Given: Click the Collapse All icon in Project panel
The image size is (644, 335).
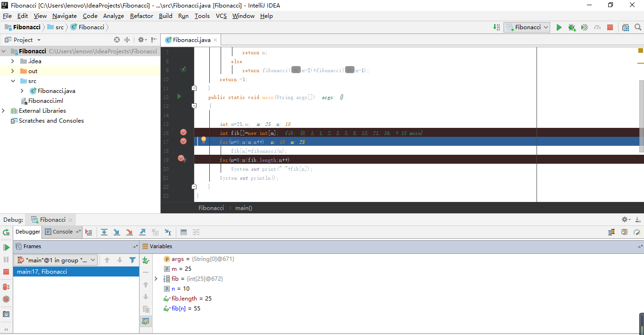Looking at the screenshot, I should 127,40.
